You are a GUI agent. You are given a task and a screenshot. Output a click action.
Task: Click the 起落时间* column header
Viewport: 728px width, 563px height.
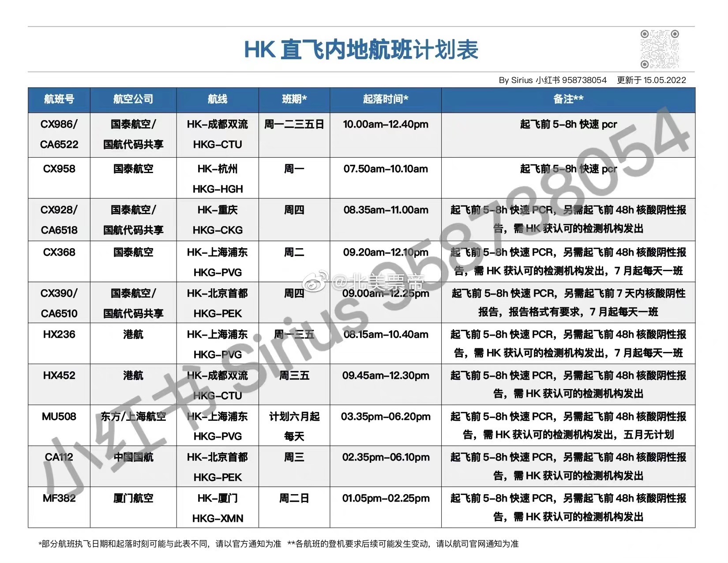tap(385, 99)
